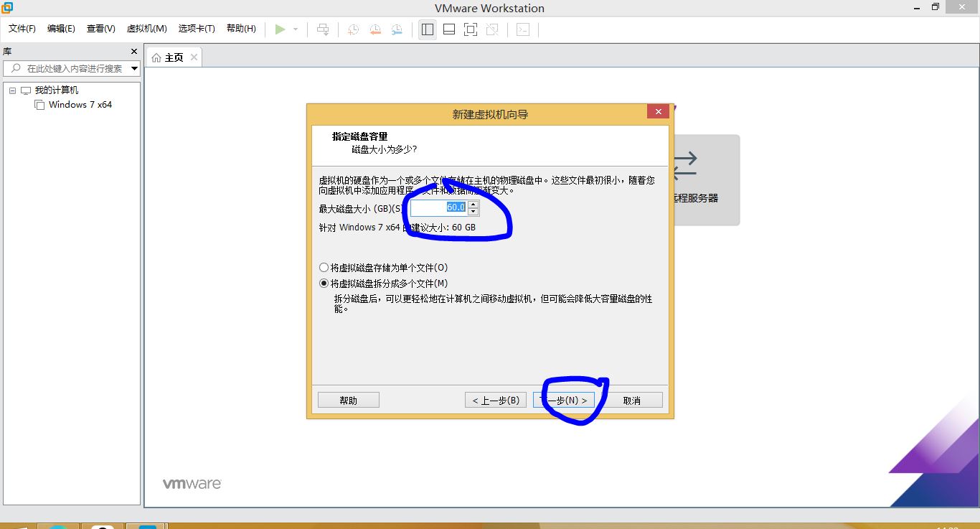The image size is (980, 529).
Task: Click the maximum disk size input field
Action: (x=438, y=207)
